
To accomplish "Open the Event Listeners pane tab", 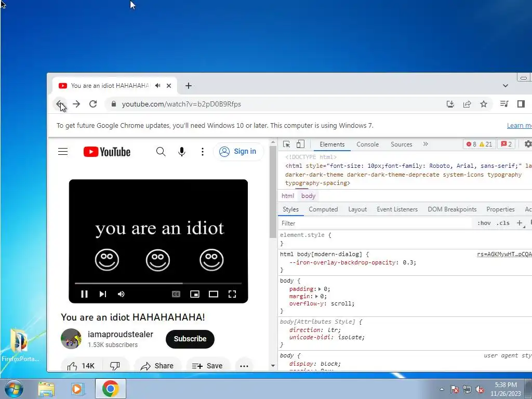I will 397,209.
